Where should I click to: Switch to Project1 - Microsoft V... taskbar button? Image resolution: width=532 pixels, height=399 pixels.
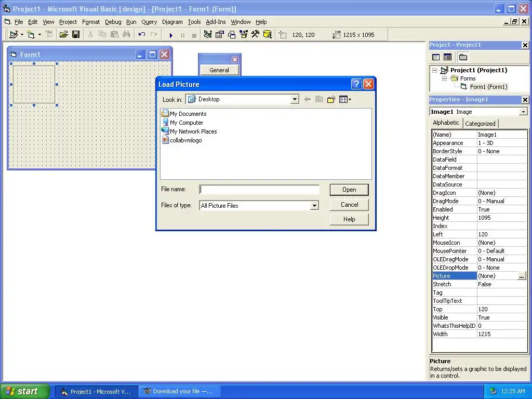click(97, 392)
